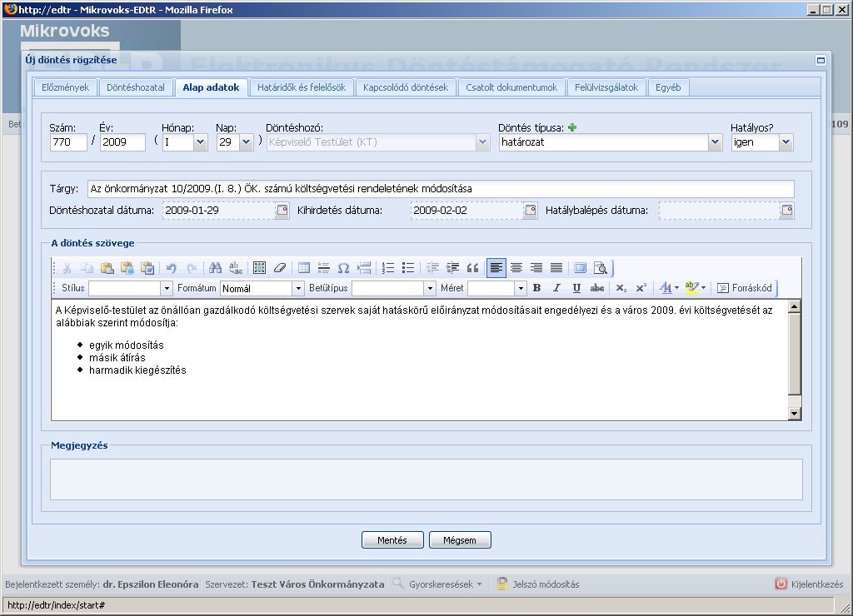This screenshot has width=853, height=616.
Task: Switch to the Előzmények tab
Action: (x=65, y=87)
